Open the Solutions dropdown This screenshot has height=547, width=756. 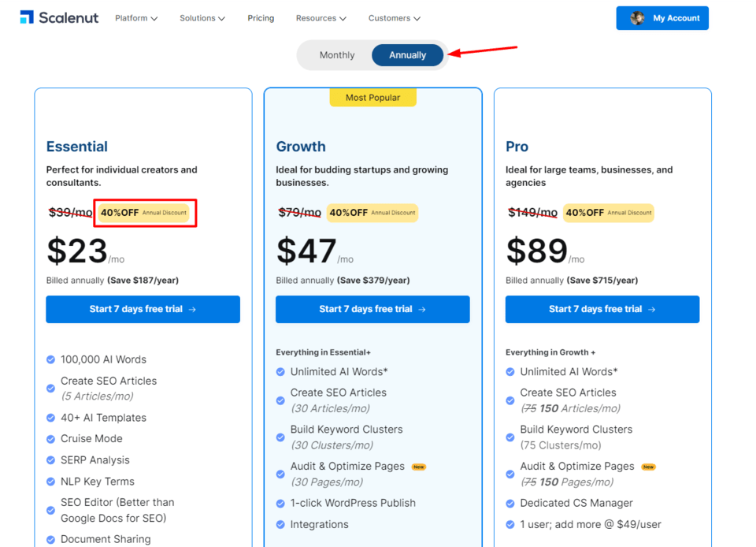(202, 18)
